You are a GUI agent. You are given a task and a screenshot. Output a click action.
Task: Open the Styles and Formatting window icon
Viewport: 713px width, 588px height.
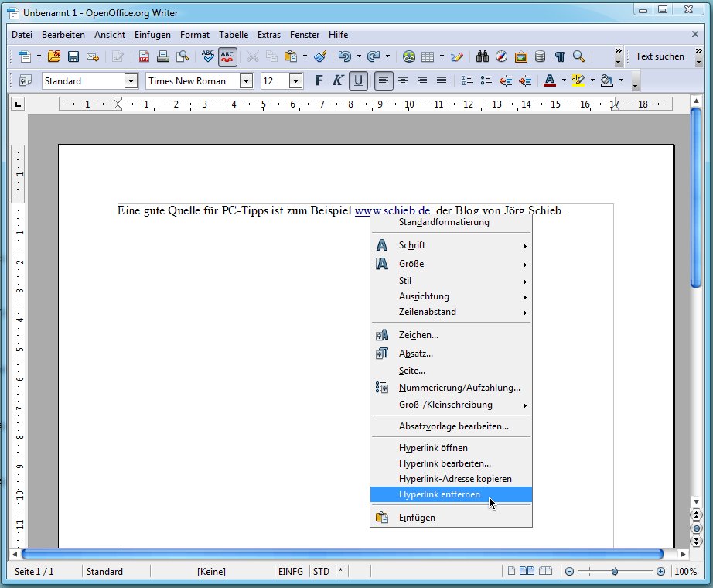[26, 81]
